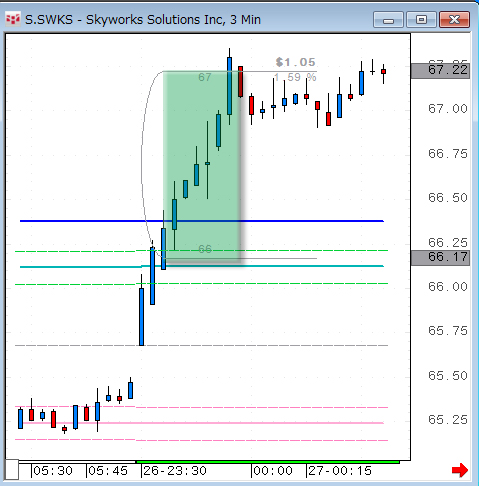This screenshot has width=479, height=486.
Task: Maximize the S.SWKS chart window
Action: 421,20
